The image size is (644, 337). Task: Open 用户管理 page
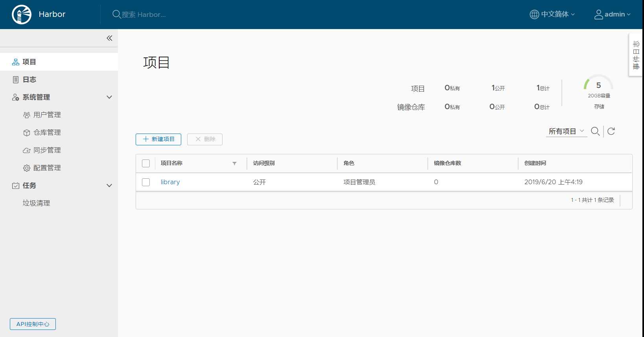pyautogui.click(x=47, y=115)
